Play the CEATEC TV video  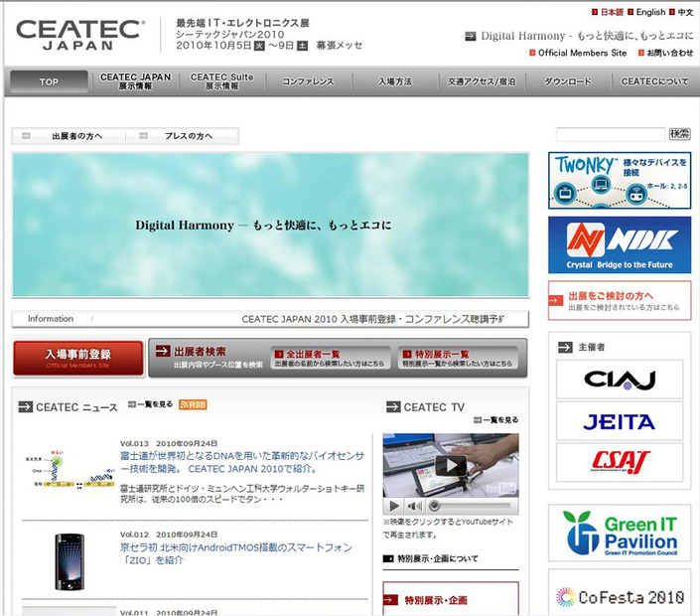[x=451, y=465]
